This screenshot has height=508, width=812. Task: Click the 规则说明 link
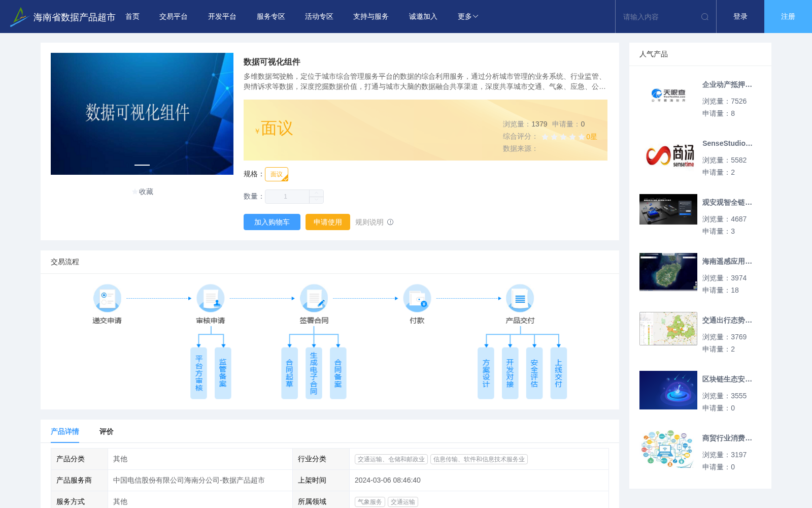coord(369,222)
